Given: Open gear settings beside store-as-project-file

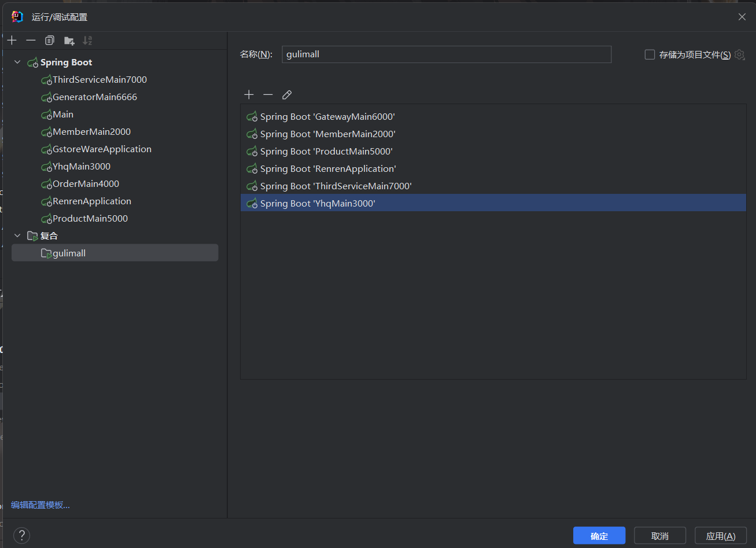Looking at the screenshot, I should pyautogui.click(x=739, y=54).
